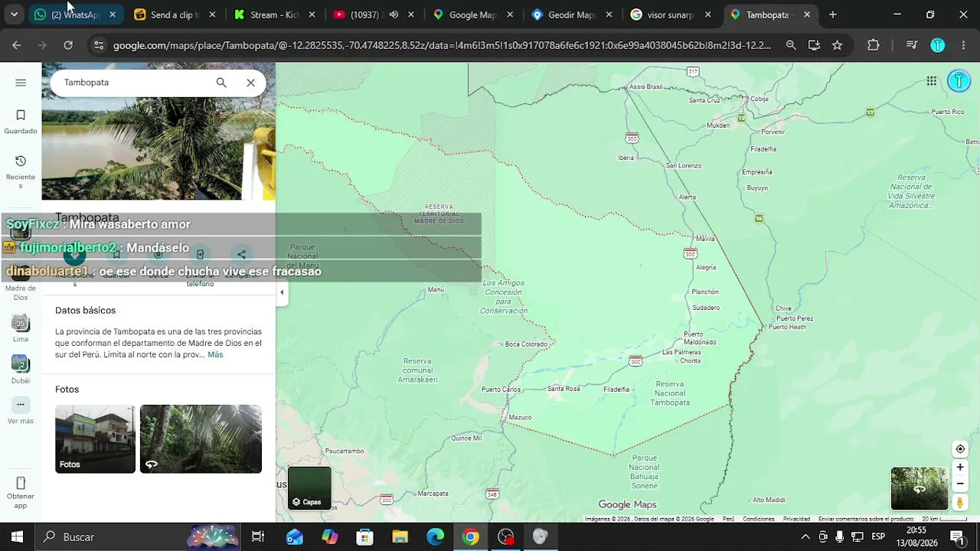
Task: Click the Boca Colorado map label
Action: click(526, 344)
